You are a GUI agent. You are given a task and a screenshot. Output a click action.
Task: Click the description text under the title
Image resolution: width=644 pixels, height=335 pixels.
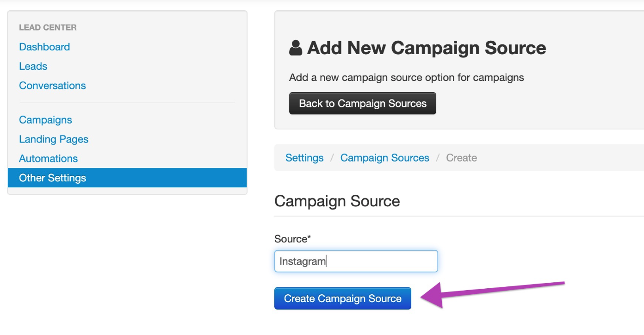[406, 77]
